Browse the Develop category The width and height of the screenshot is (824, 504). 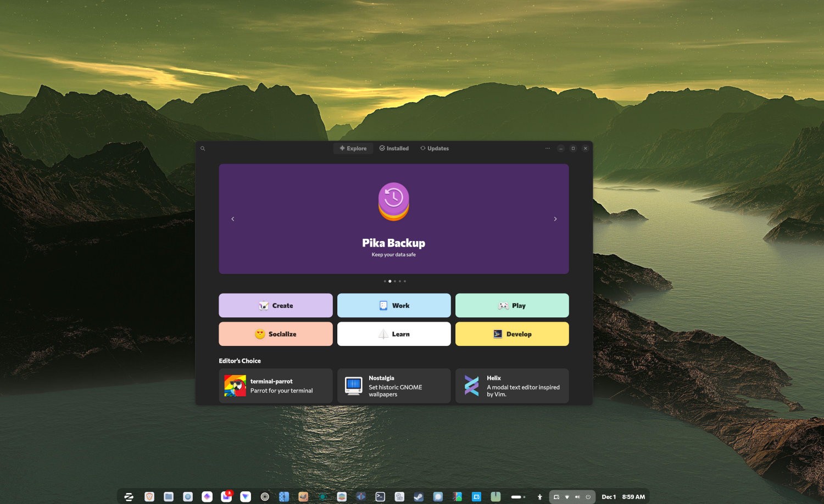click(x=511, y=334)
